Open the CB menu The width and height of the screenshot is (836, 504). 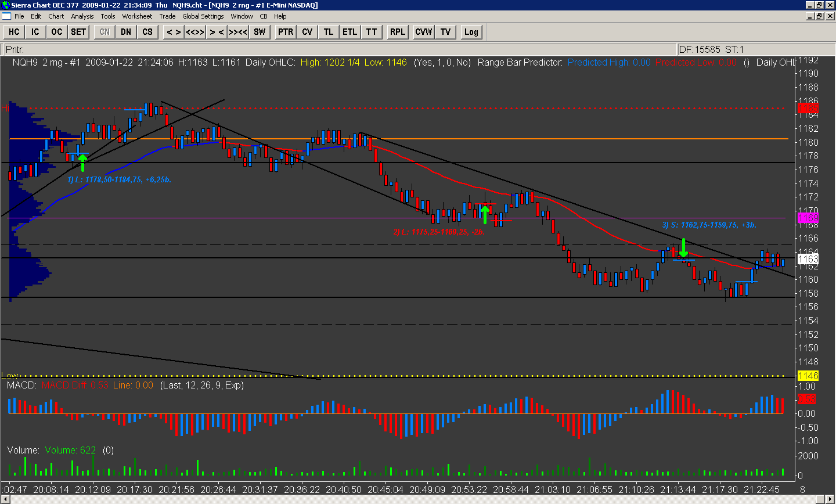[264, 16]
